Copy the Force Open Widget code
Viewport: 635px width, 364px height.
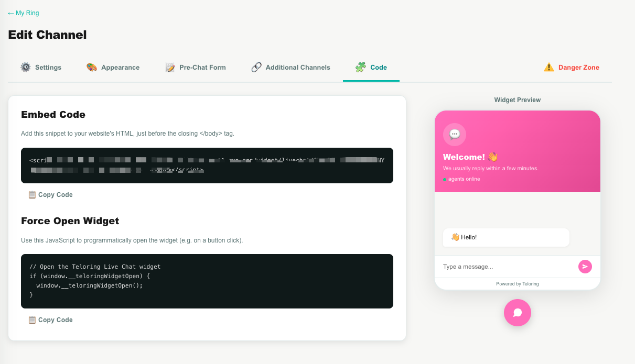click(50, 319)
